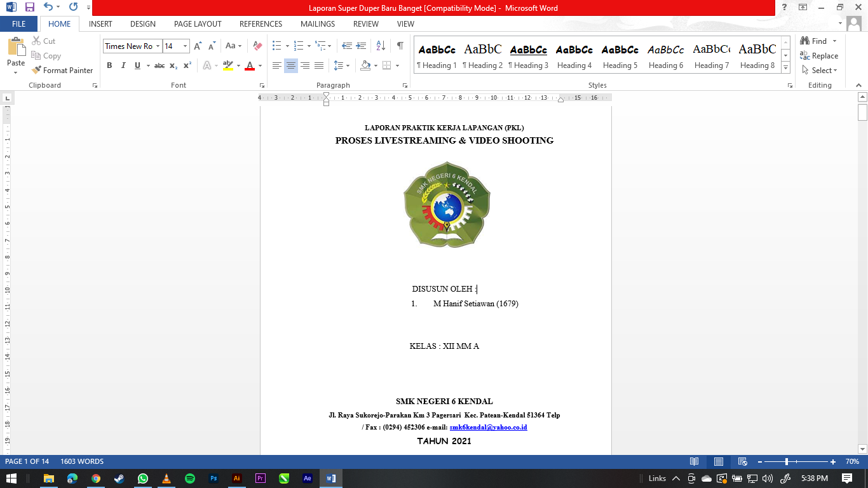Decrease paragraph indent
868x488 pixels.
click(346, 46)
